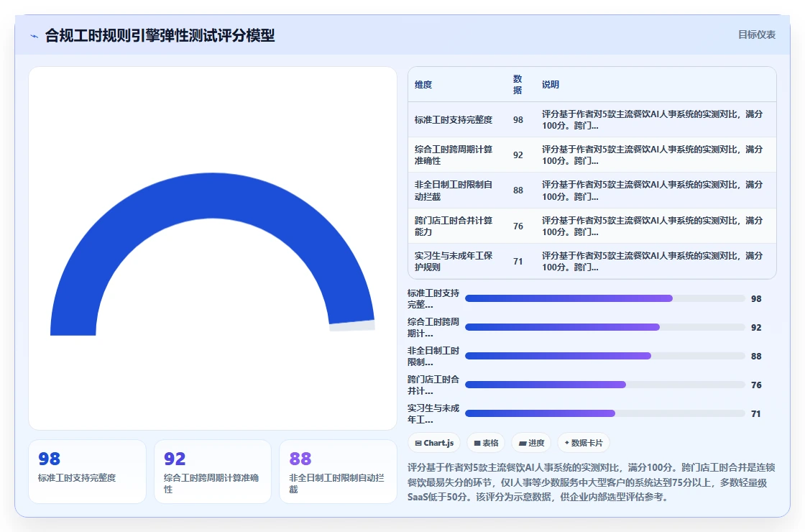Click the progress value 71 at bar end
This screenshot has height=532, width=805.
(755, 414)
